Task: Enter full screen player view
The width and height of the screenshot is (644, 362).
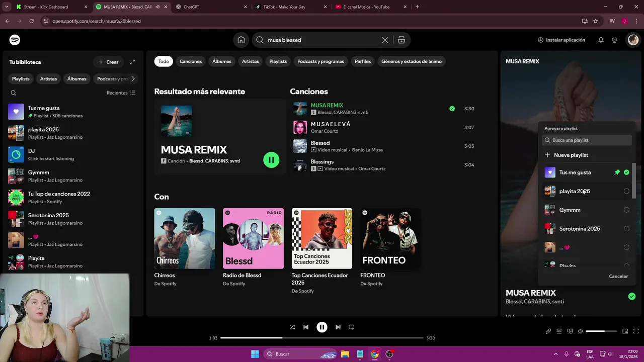Action: 636,331
